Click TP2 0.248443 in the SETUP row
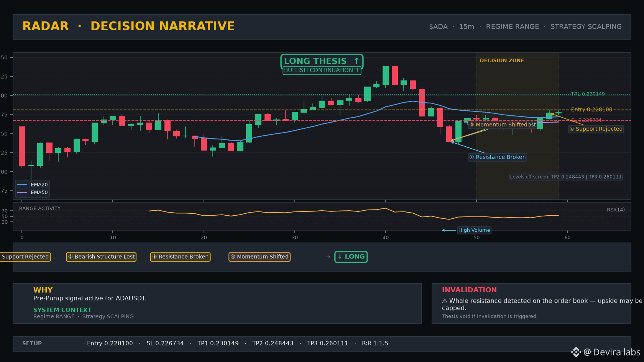644x362 pixels. 273,344
